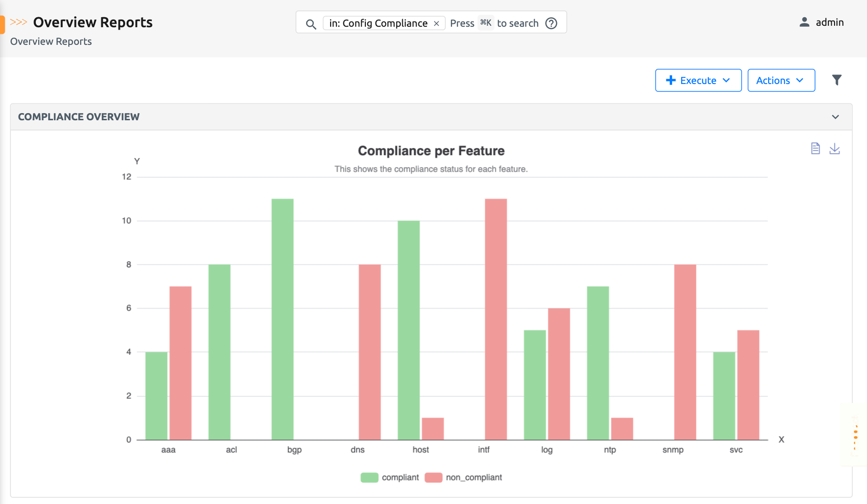Click the Execute button

698,80
